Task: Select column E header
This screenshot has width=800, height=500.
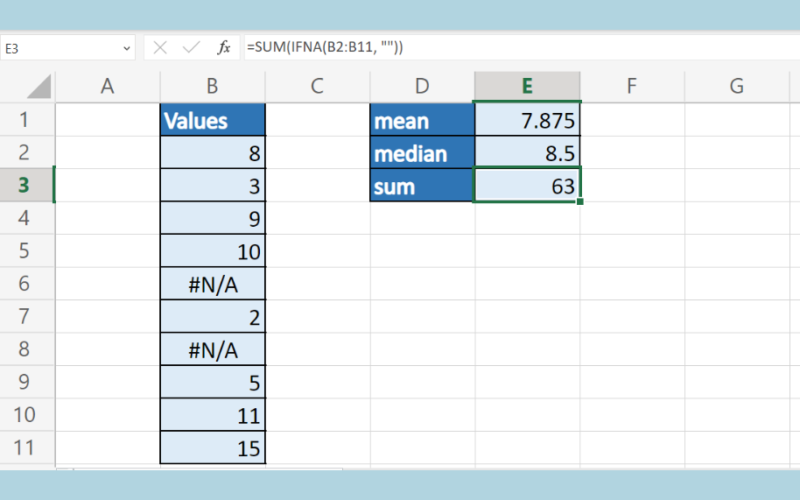Action: (527, 86)
